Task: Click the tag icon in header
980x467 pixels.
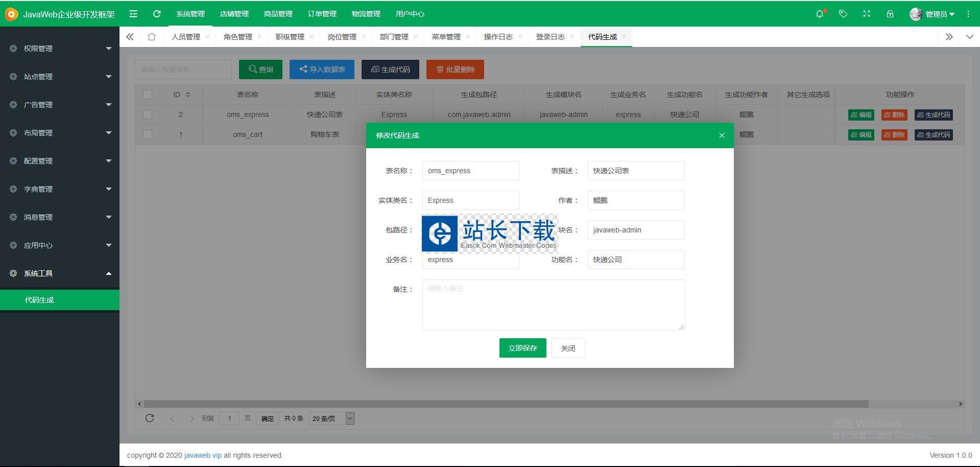Action: (843, 14)
